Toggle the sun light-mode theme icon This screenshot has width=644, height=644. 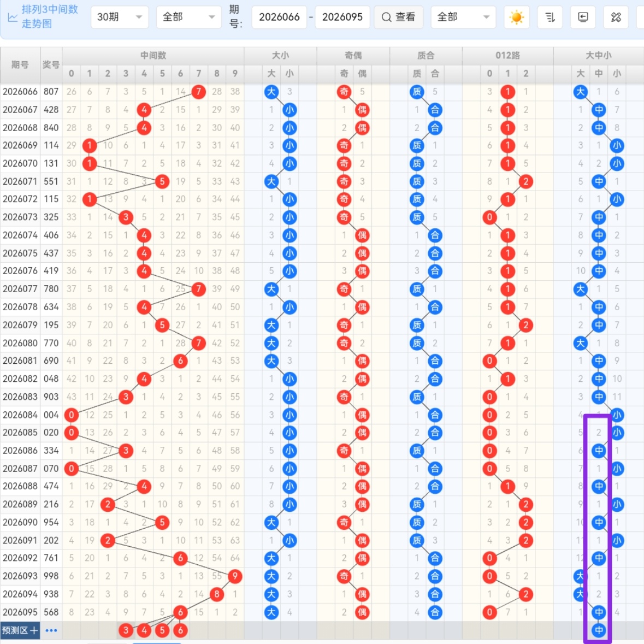point(516,17)
